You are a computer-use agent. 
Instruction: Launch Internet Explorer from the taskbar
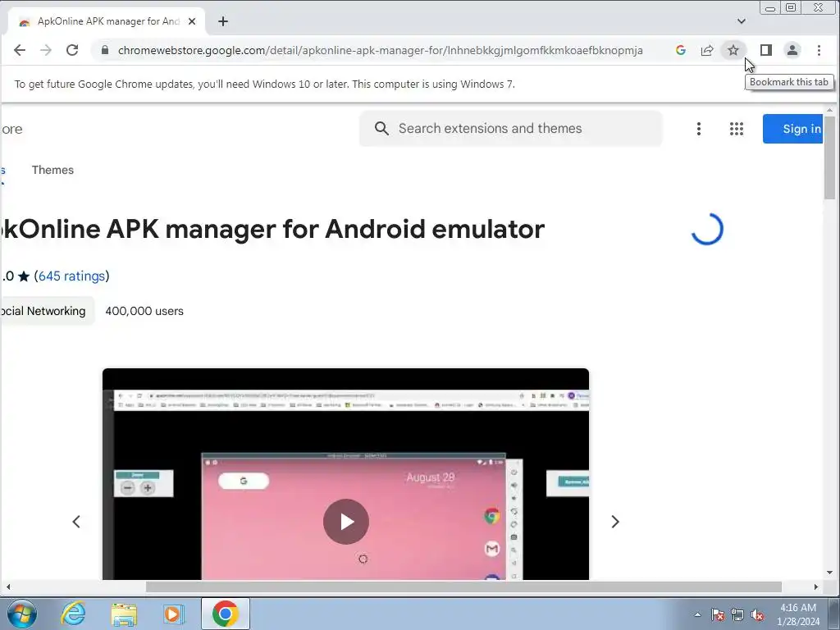73,614
